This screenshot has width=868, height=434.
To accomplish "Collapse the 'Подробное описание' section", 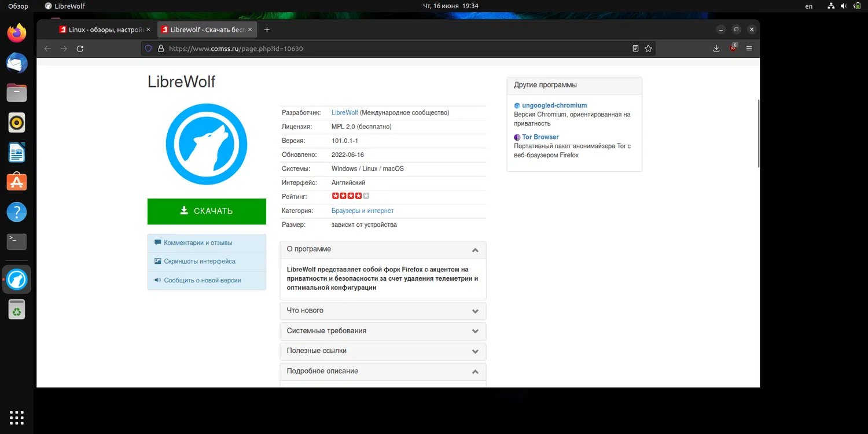I will pos(383,372).
